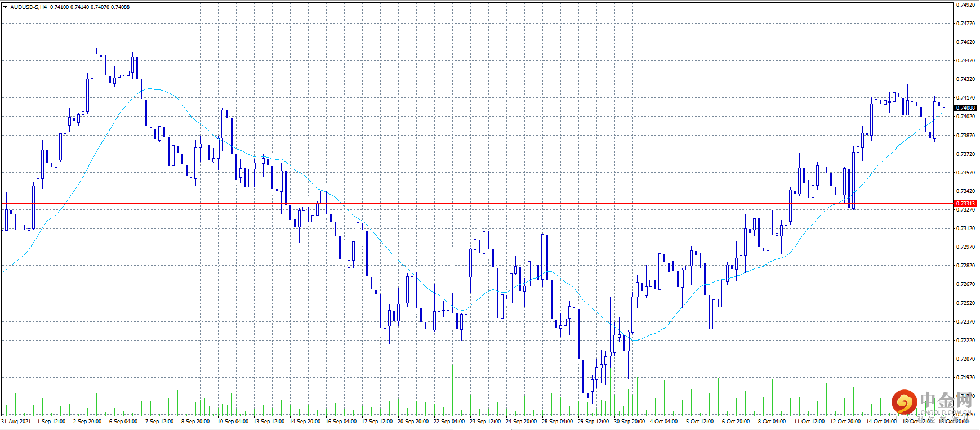
Task: Click the 17 Sep 12:00 time label
Action: tap(377, 421)
